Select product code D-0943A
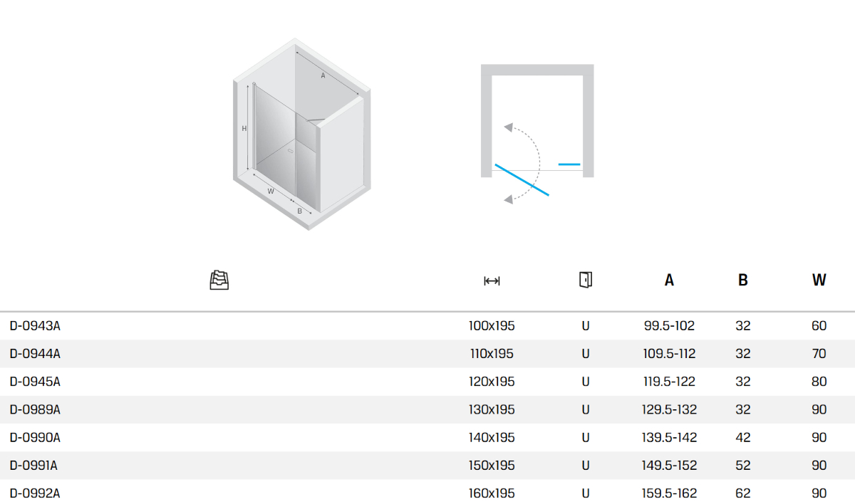The image size is (855, 504). (36, 326)
